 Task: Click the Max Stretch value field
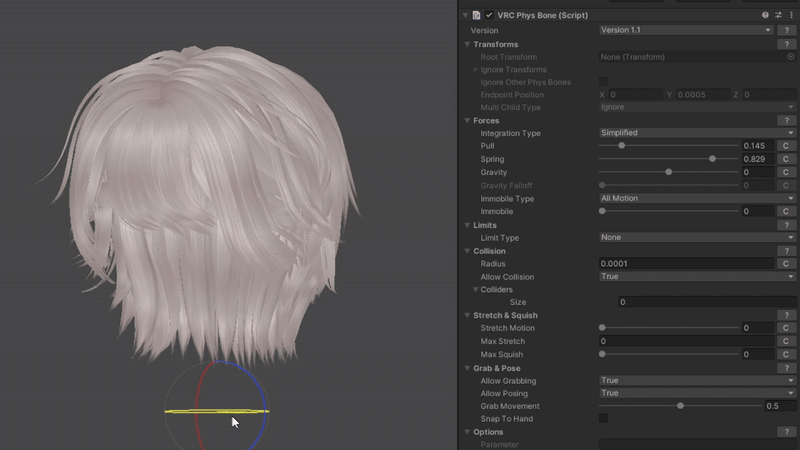coord(685,341)
